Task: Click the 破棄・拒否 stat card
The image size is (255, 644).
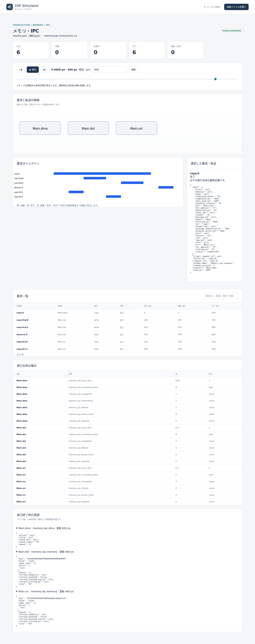Action: (186, 50)
